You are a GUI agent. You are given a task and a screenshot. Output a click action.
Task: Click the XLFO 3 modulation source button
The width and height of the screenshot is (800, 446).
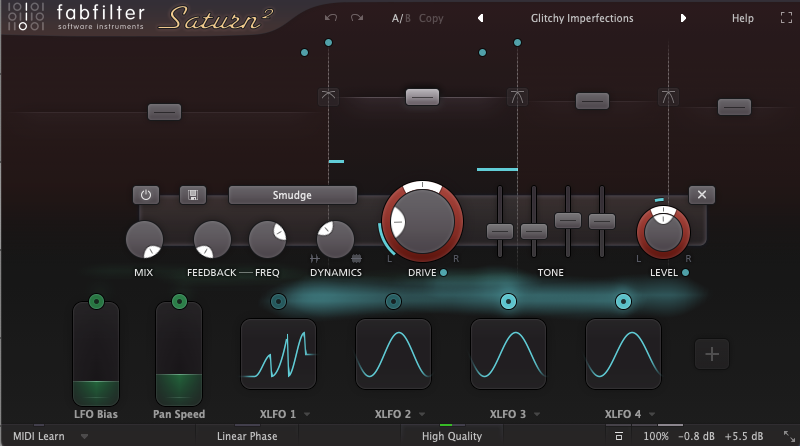click(x=508, y=302)
